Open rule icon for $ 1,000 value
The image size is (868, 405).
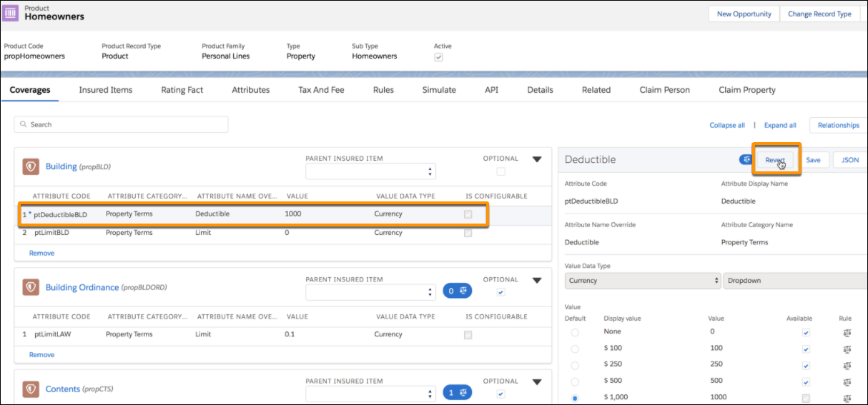tap(847, 398)
